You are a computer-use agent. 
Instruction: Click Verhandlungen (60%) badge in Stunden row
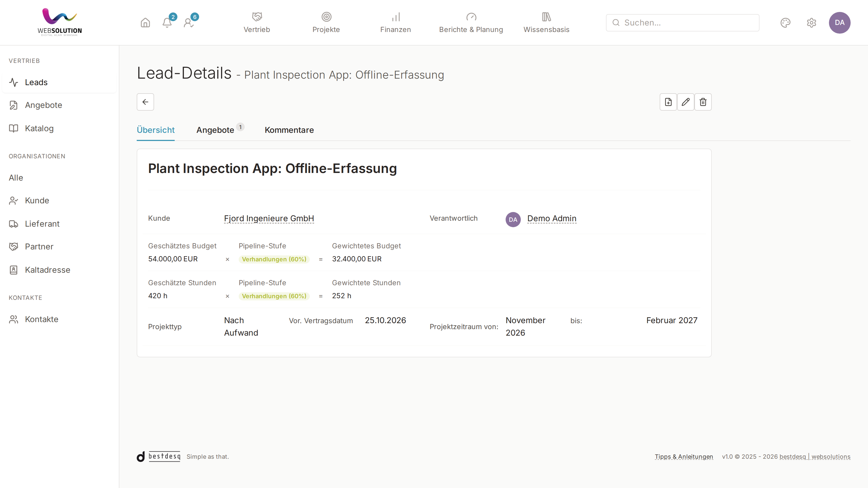point(274,296)
